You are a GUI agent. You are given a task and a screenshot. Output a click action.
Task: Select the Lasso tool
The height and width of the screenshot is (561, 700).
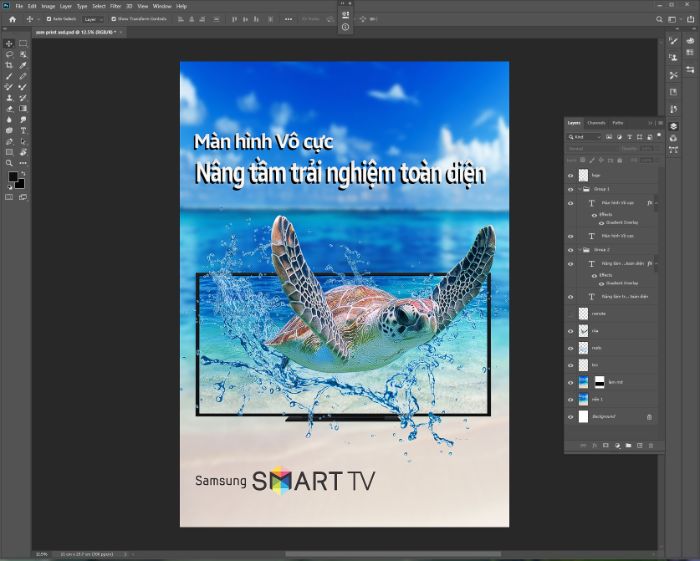point(9,54)
